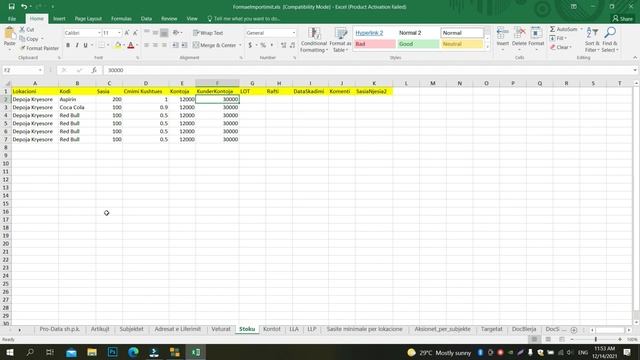Click AutoSum sigma icon
The image size is (640, 360).
pos(552,29)
